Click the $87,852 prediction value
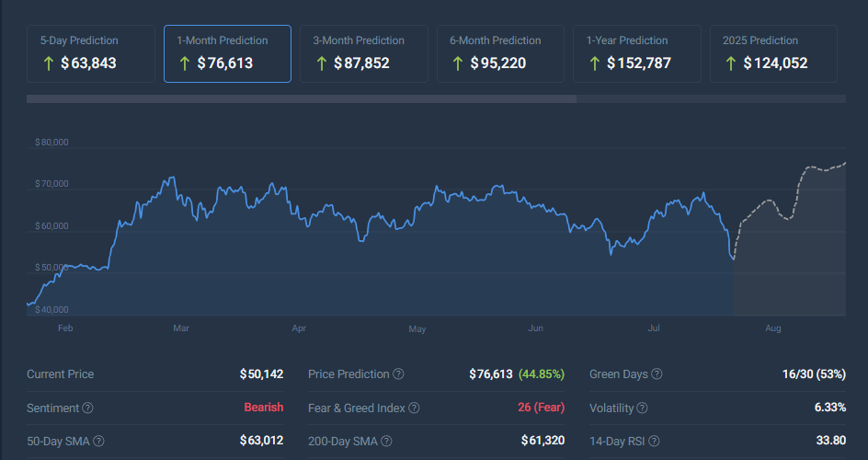This screenshot has width=868, height=460. point(361,63)
